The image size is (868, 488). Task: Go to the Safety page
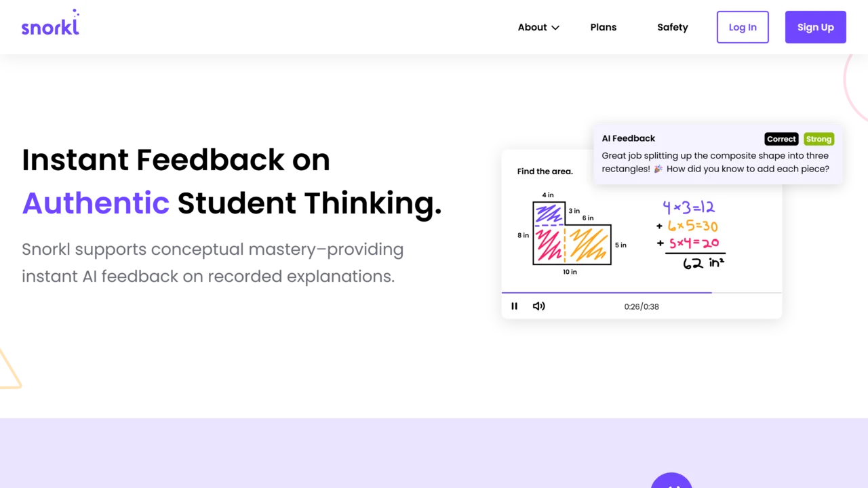click(x=673, y=27)
